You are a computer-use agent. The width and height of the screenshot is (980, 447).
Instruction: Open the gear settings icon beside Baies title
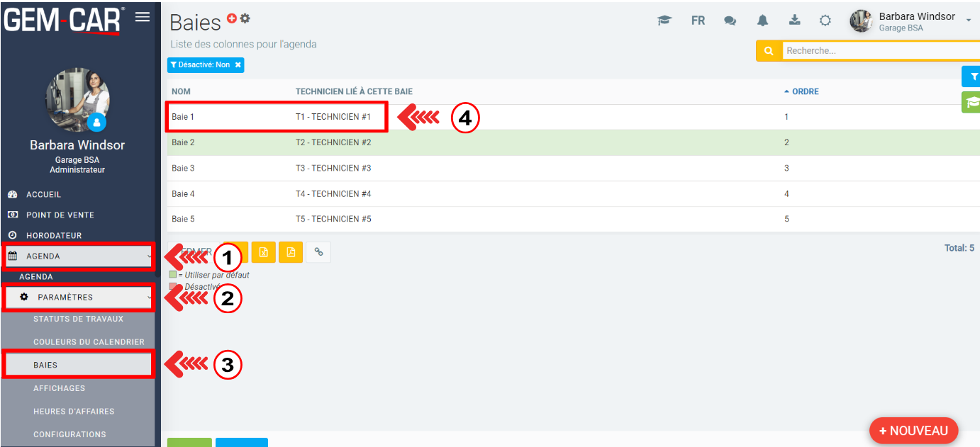pos(245,18)
